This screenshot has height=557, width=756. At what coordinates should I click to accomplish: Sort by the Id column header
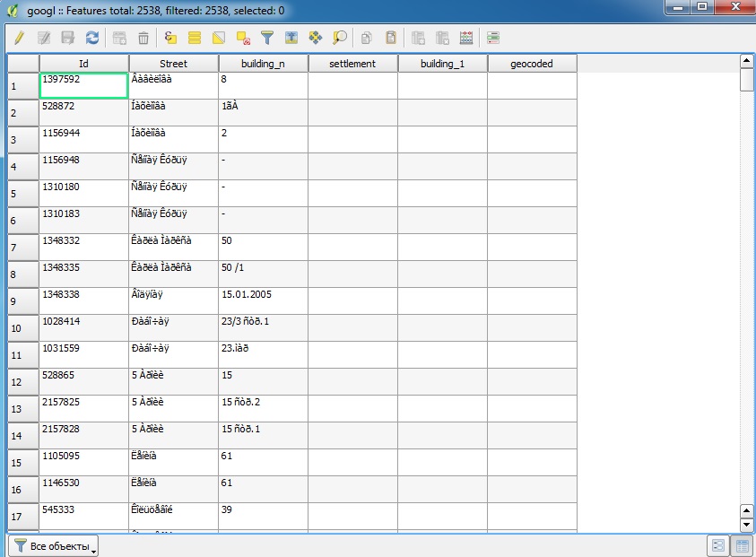point(84,64)
